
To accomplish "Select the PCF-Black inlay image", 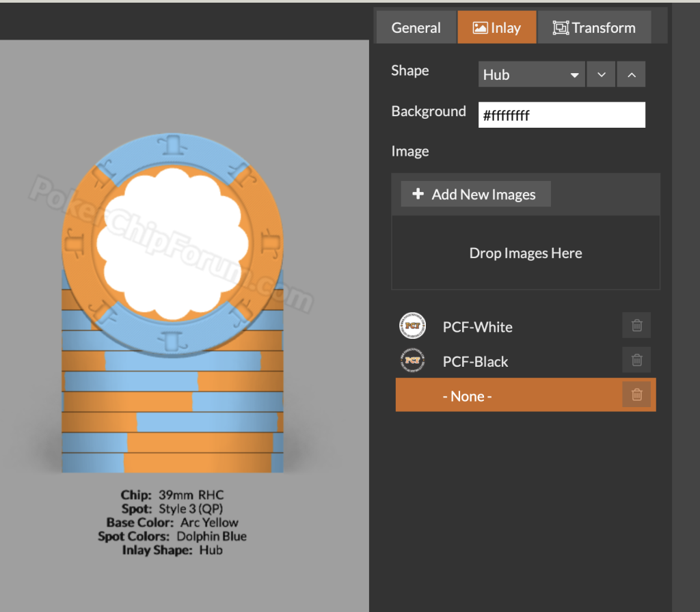I will tap(475, 361).
